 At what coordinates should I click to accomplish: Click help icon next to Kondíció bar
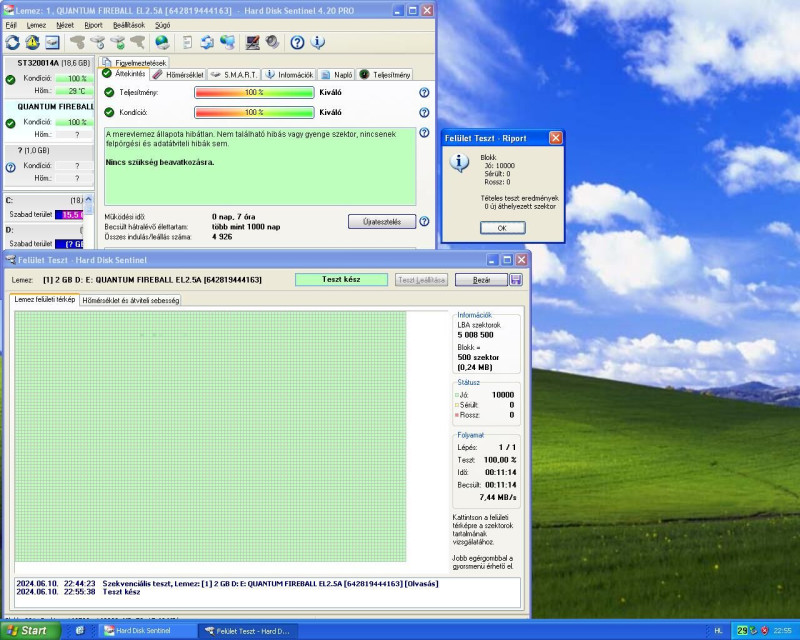tap(424, 112)
